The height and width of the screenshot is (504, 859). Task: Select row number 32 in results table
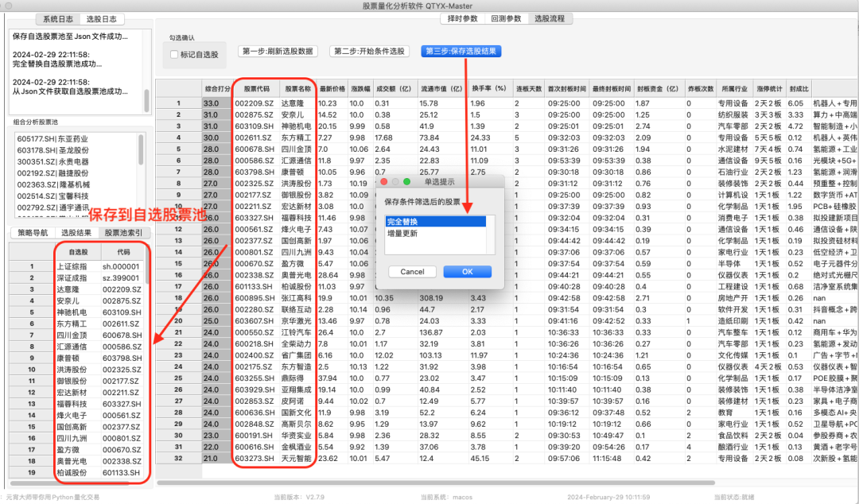pos(179,459)
